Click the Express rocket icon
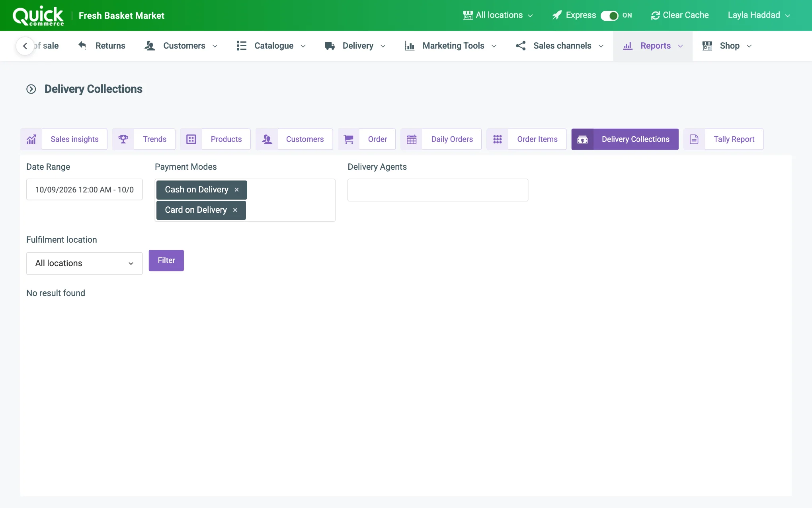 [x=557, y=15]
